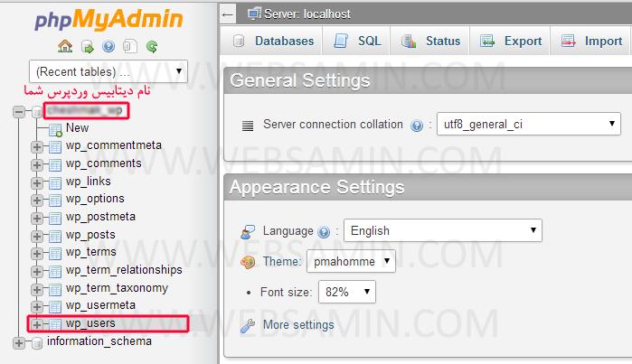
Task: Select the wp_posts table
Action: click(90, 235)
